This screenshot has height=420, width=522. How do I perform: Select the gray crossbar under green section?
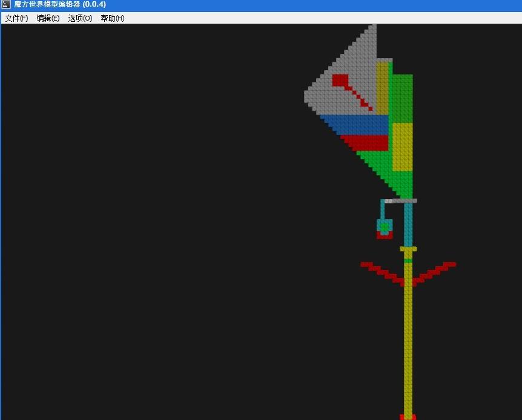click(x=401, y=201)
